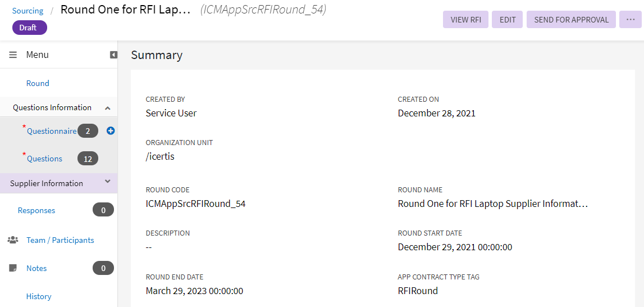
Task: Open the Responses link in sidebar
Action: tap(36, 210)
